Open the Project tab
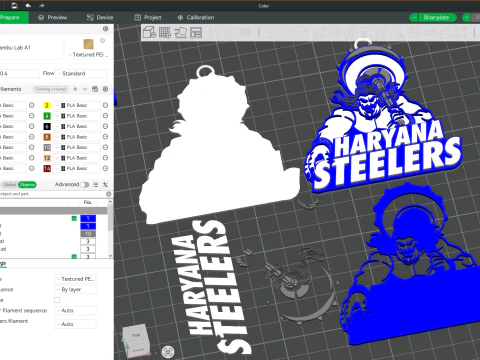Viewport: 480px width, 360px height. pyautogui.click(x=148, y=18)
